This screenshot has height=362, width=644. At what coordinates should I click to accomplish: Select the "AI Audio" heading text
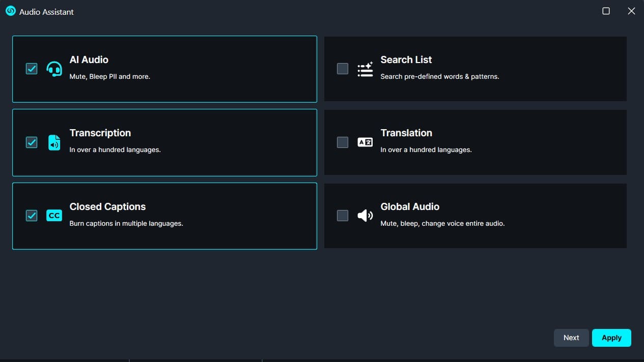(89, 59)
